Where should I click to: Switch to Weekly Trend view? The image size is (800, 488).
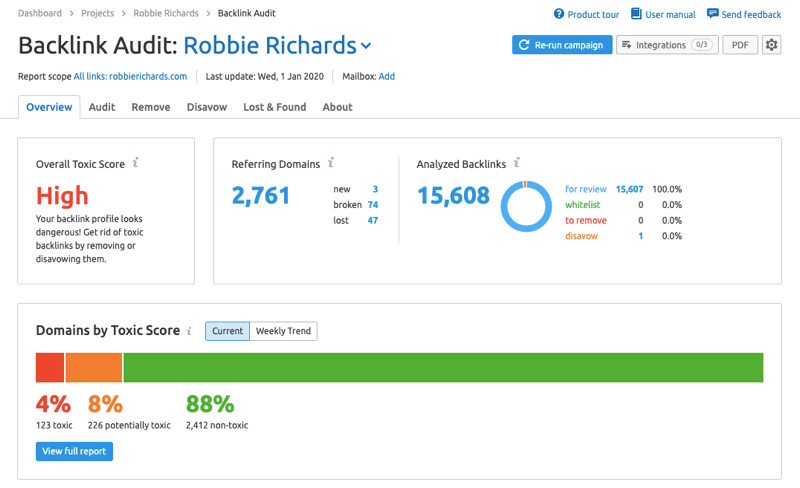click(283, 331)
